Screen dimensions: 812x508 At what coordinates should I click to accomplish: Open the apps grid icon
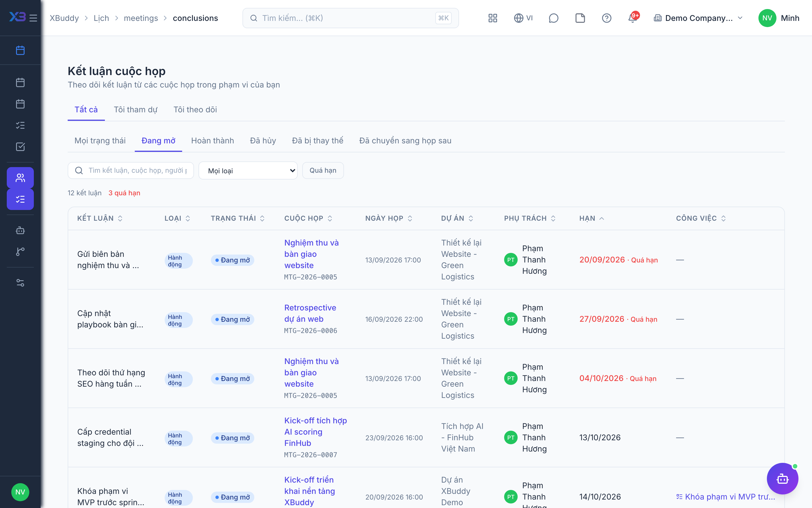coord(493,18)
